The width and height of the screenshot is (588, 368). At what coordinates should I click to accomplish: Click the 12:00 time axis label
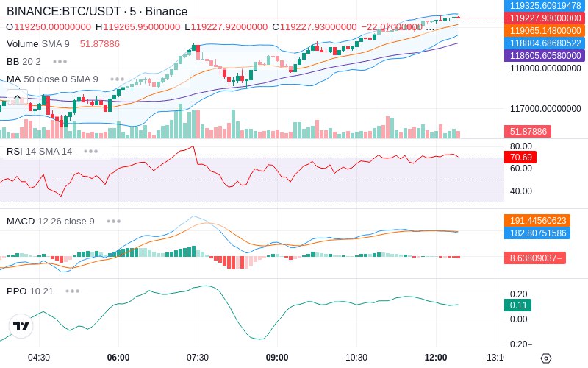point(436,357)
